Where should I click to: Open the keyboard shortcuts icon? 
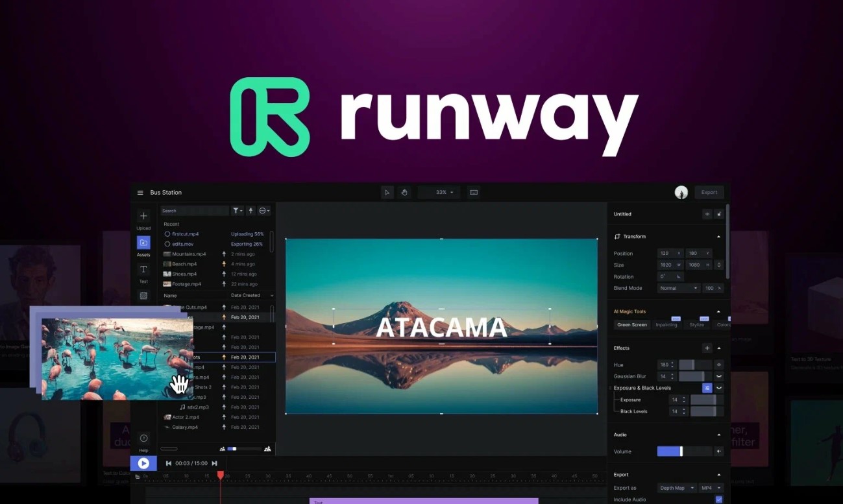coord(474,192)
